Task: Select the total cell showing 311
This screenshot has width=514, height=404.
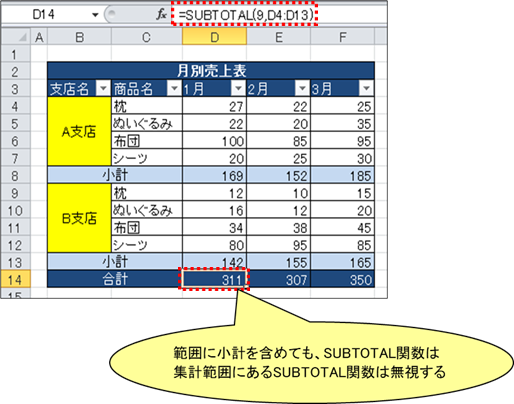Action: (214, 279)
